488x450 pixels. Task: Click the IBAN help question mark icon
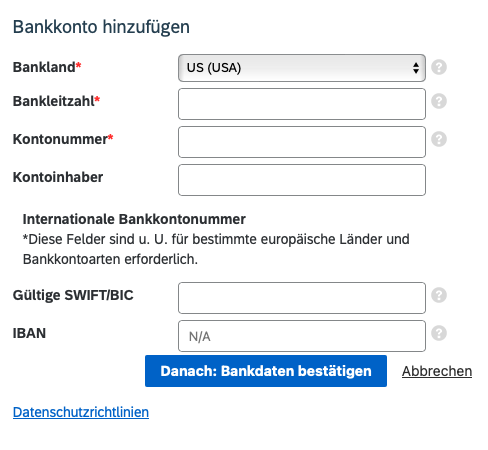pos(439,333)
